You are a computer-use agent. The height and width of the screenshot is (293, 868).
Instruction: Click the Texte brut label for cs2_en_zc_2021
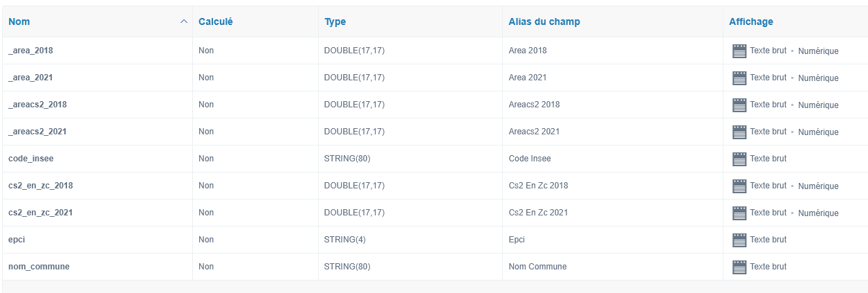click(x=768, y=213)
